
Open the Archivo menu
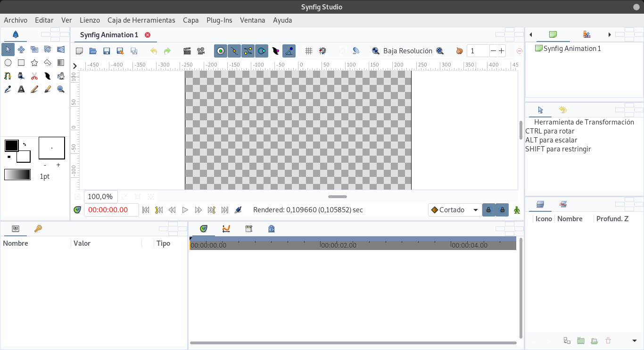tap(16, 20)
